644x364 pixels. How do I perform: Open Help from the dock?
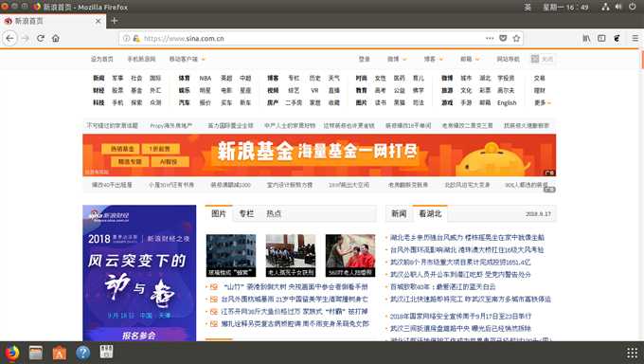click(83, 353)
